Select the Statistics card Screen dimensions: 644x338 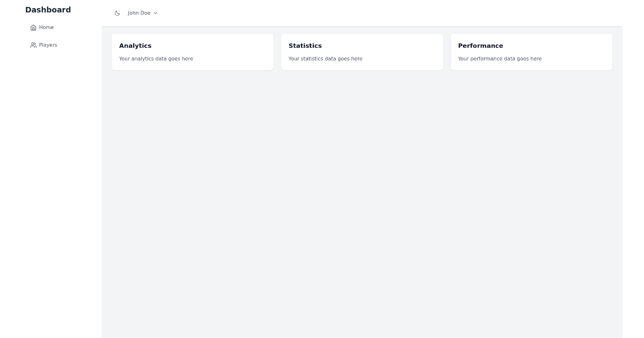point(362,52)
